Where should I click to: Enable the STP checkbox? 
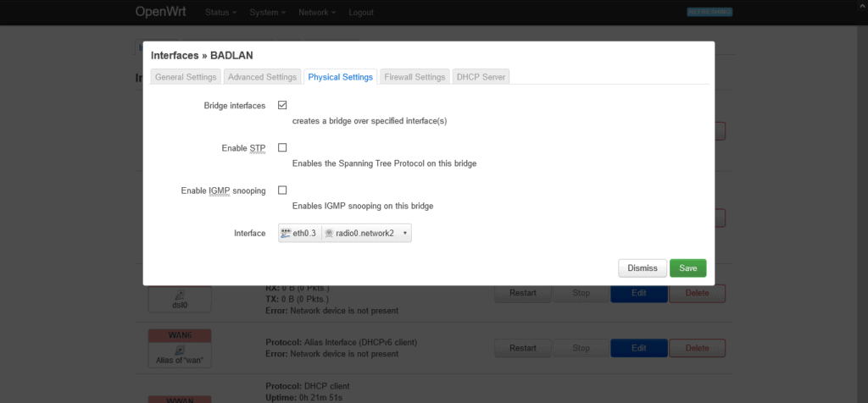282,147
